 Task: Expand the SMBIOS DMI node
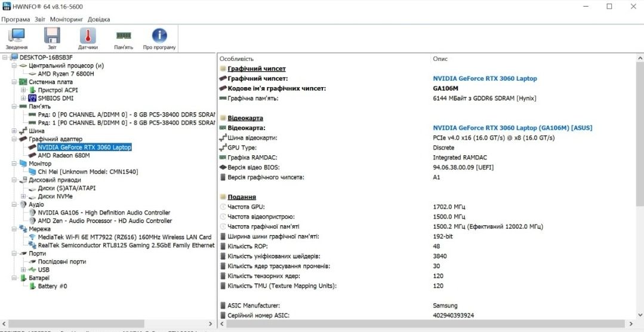pyautogui.click(x=23, y=98)
